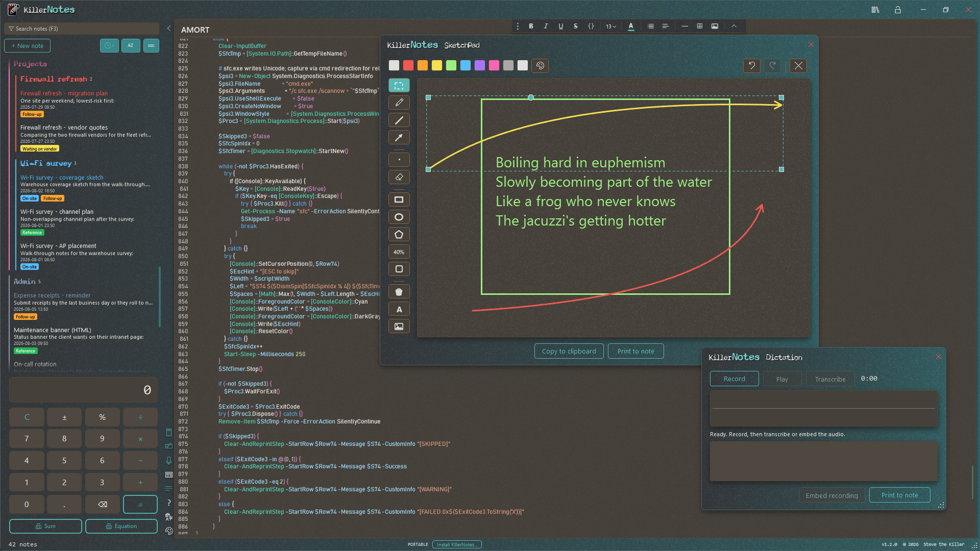The width and height of the screenshot is (980, 551).
Task: Click the calculator equals key
Action: point(140,504)
